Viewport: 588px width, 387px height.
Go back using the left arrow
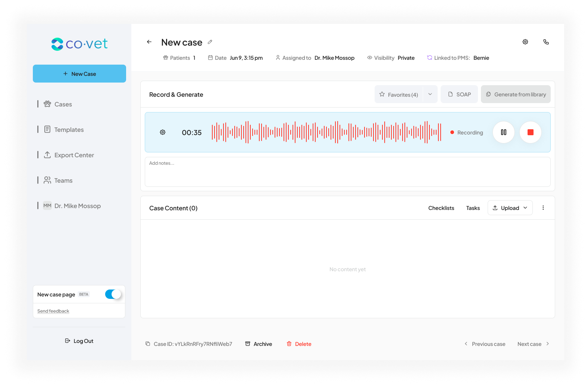(x=149, y=42)
